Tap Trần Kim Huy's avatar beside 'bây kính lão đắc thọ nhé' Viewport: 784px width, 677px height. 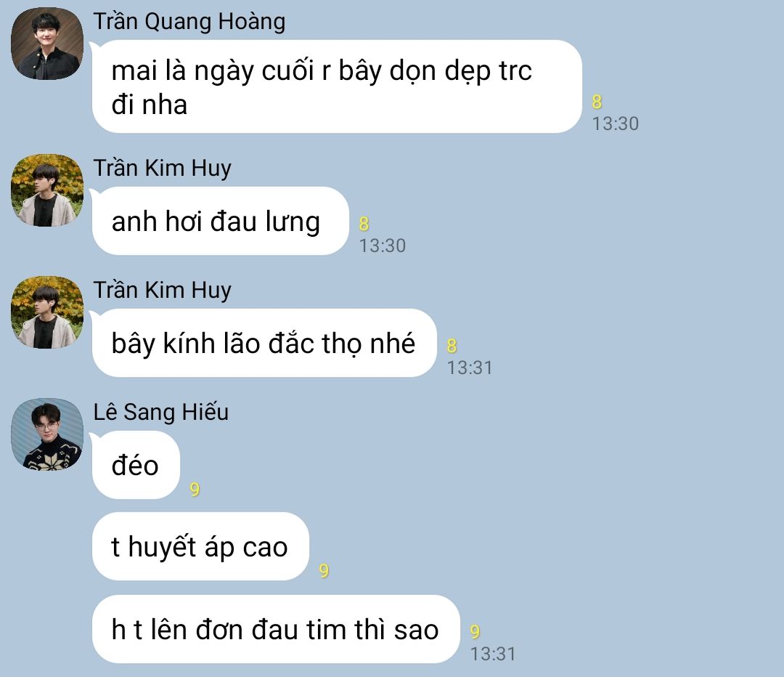tap(47, 312)
